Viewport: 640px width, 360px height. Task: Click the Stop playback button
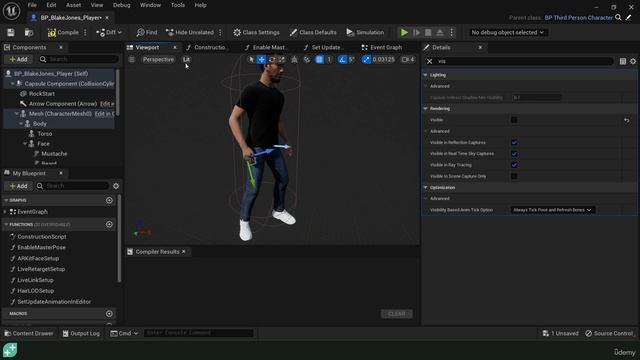pyautogui.click(x=428, y=32)
